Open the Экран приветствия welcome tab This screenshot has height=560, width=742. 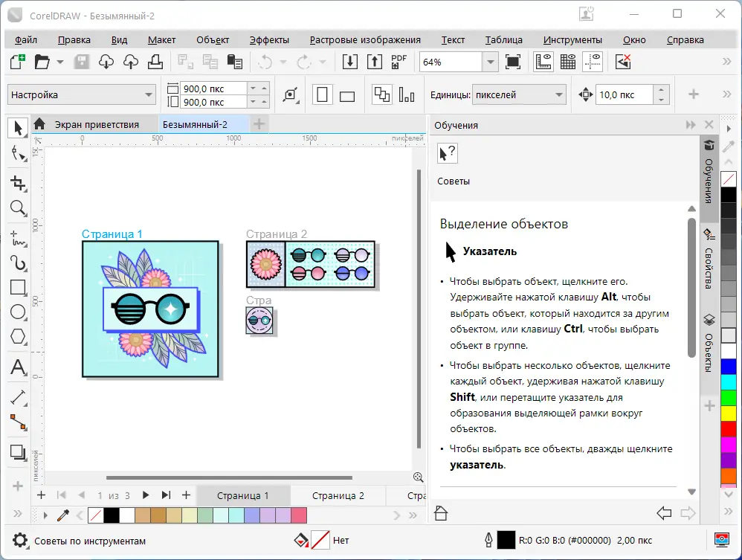[x=97, y=124]
